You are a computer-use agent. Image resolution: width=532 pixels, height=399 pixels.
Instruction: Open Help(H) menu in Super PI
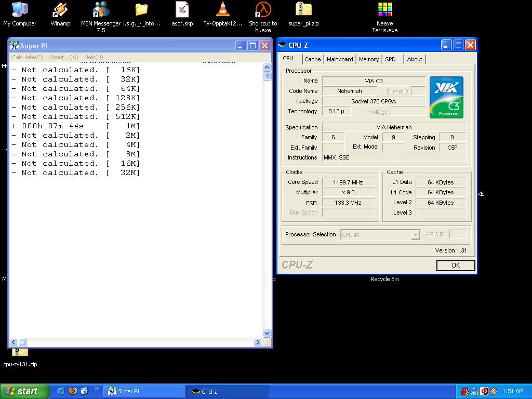point(94,57)
